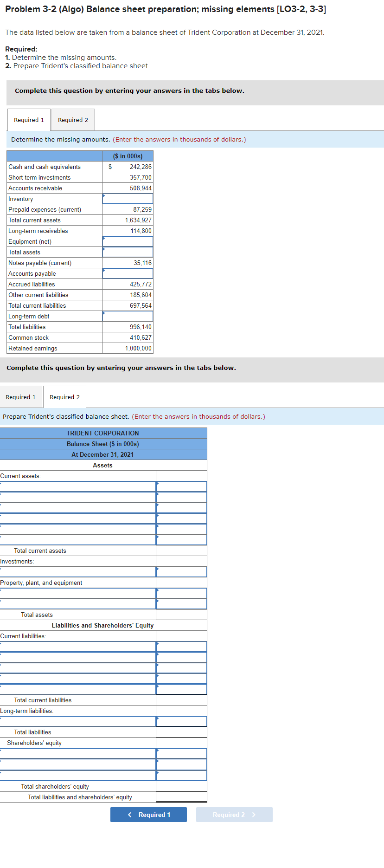This screenshot has height=868, width=384.
Task: Click first amount field under Property, plant, and equipment
Action: (x=181, y=593)
